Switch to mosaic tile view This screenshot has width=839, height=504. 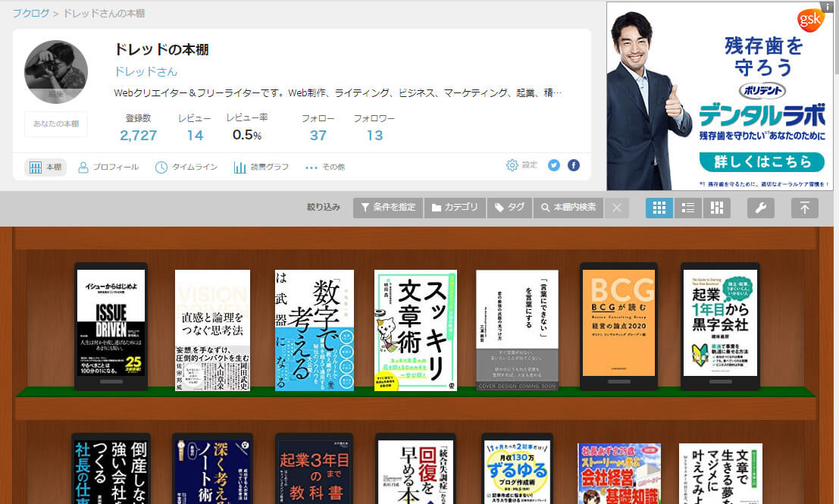click(716, 208)
